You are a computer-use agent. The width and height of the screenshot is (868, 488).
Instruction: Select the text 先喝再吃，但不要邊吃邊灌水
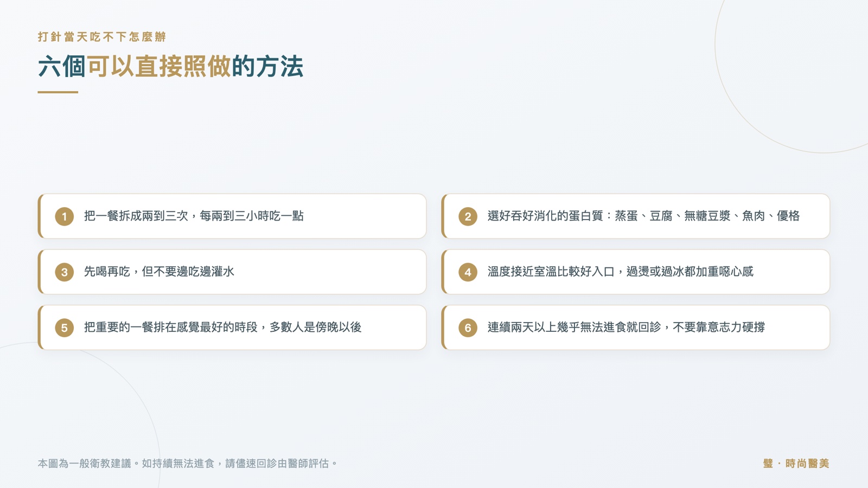(x=159, y=272)
